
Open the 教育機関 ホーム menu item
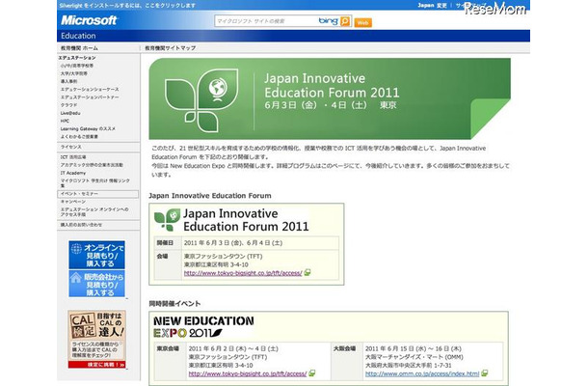pos(79,48)
